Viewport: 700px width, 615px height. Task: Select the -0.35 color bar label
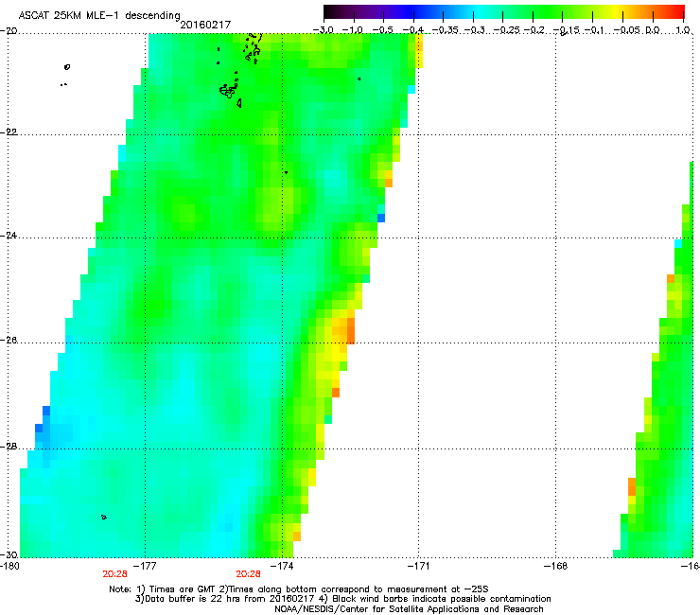tap(445, 30)
